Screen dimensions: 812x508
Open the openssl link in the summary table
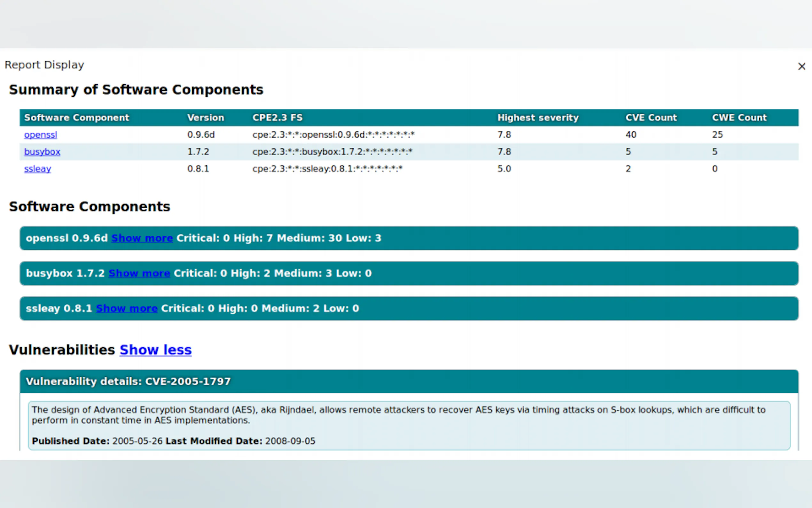coord(41,135)
